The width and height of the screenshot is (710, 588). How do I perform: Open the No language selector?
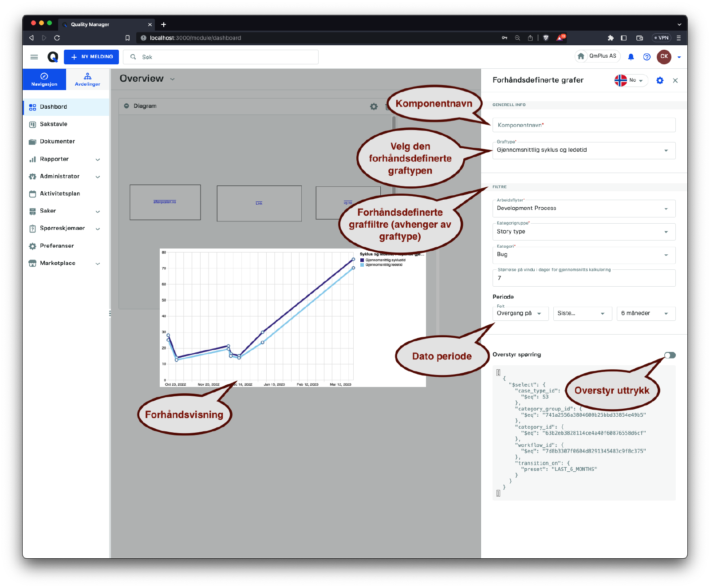[x=631, y=80]
